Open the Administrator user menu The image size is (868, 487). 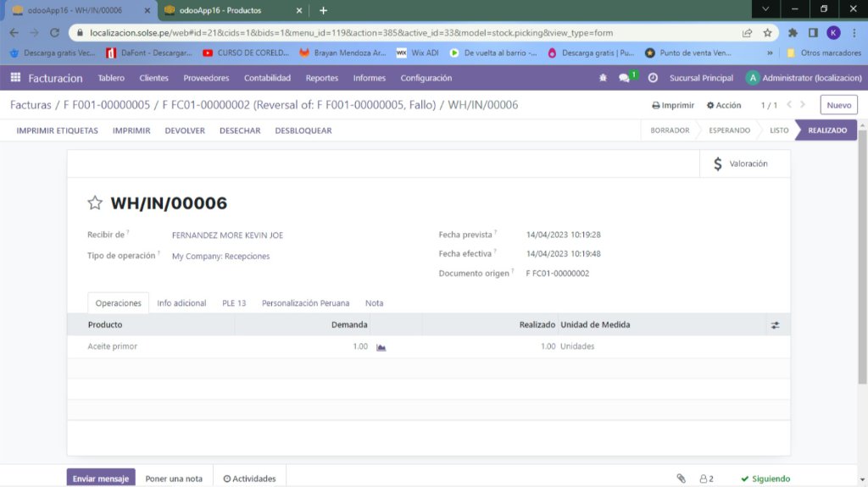pyautogui.click(x=803, y=78)
